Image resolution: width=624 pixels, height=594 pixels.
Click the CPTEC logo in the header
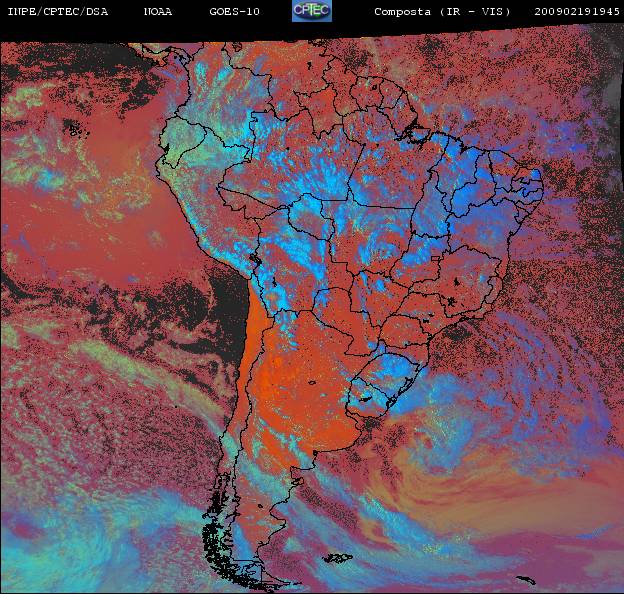pos(312,11)
